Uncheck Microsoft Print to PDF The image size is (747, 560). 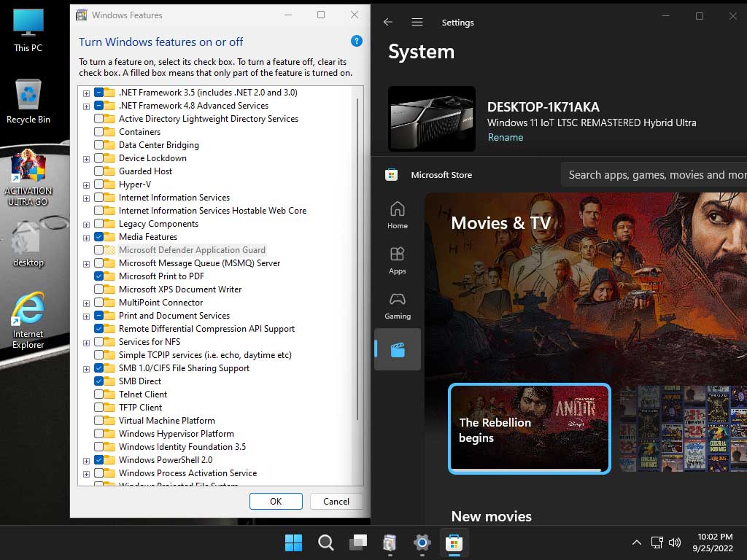pos(98,276)
